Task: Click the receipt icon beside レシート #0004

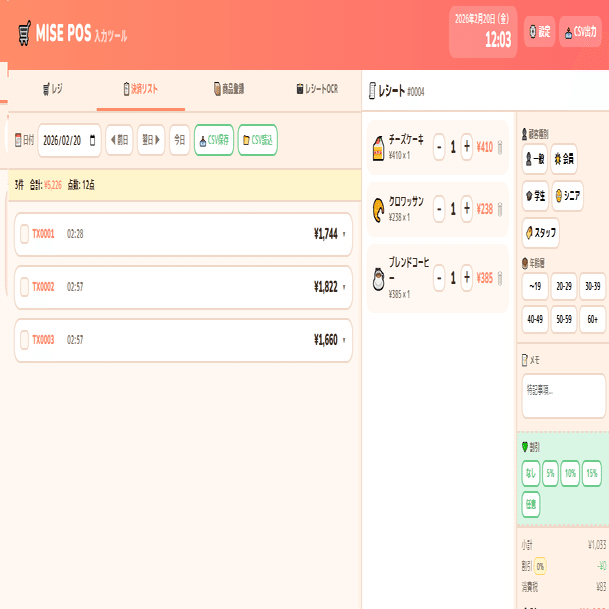Action: (372, 91)
